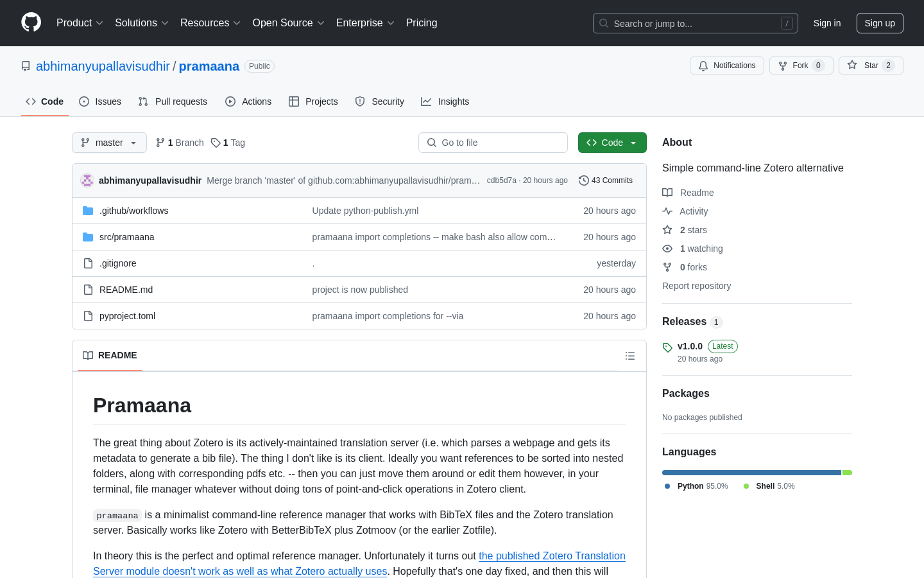This screenshot has width=924, height=578.
Task: Open the 'project is now published' commit message
Action: coord(360,290)
